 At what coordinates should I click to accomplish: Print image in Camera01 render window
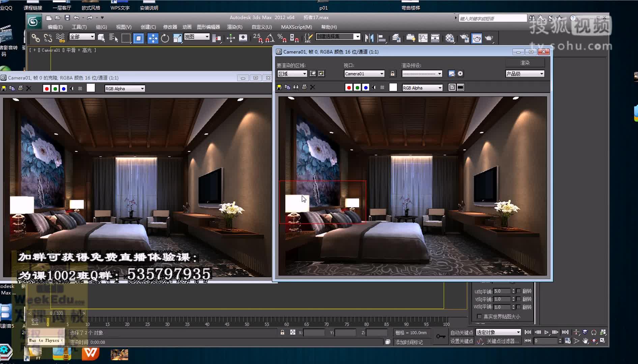[x=304, y=87]
